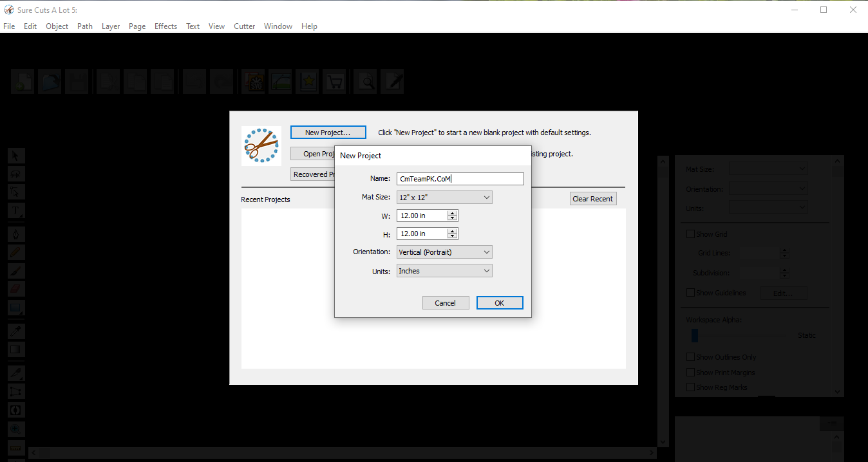This screenshot has width=868, height=462.
Task: Select the Brush tool
Action: tap(16, 271)
